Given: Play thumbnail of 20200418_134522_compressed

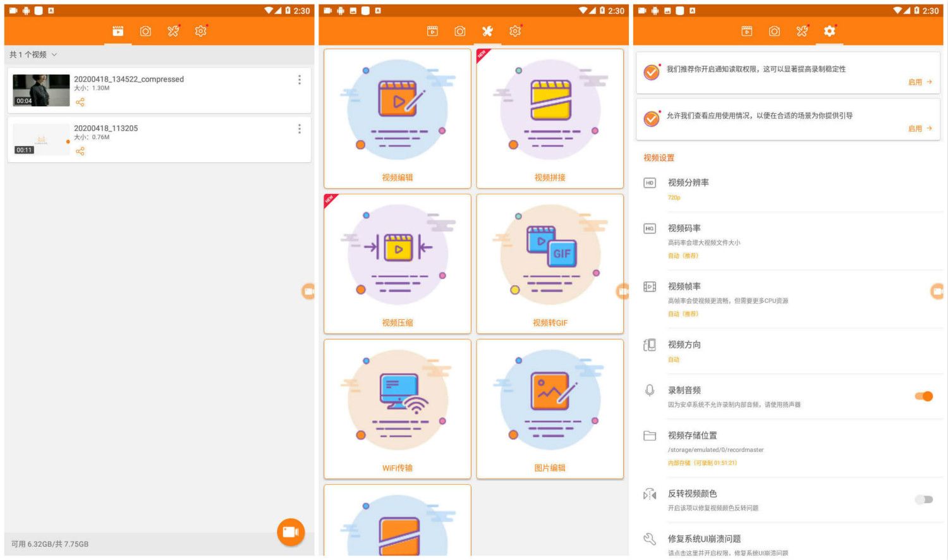Looking at the screenshot, I should click(x=41, y=90).
